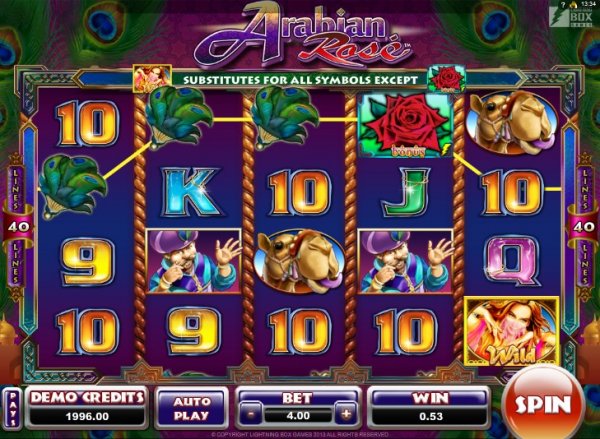
Task: Click the camel symbol on reel five
Action: (x=513, y=122)
